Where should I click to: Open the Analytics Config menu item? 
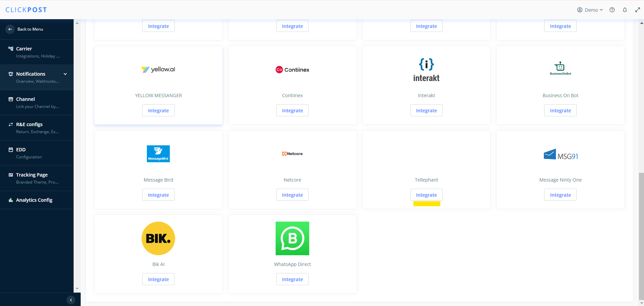(37, 200)
